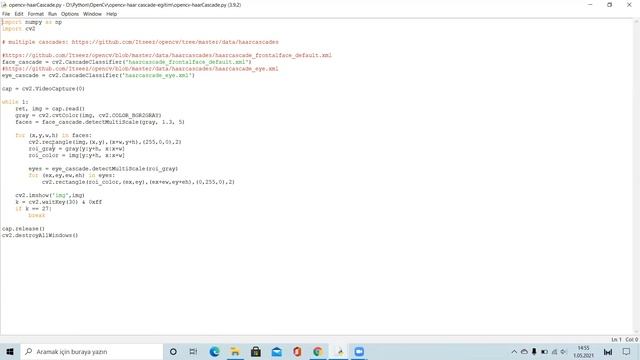The height and width of the screenshot is (360, 640).
Task: Open the Notification Center icon
Action: tap(627, 351)
